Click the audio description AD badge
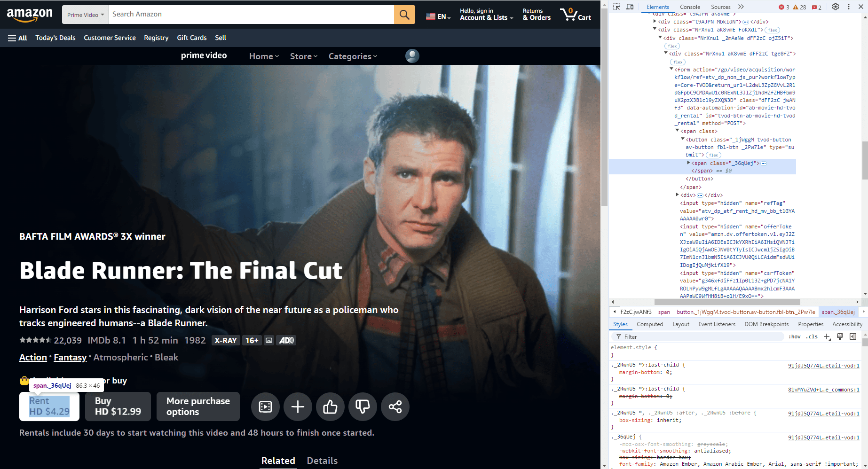 [286, 340]
